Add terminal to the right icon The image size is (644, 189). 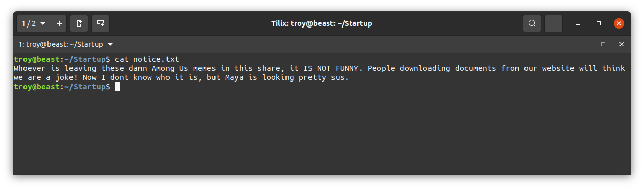79,23
